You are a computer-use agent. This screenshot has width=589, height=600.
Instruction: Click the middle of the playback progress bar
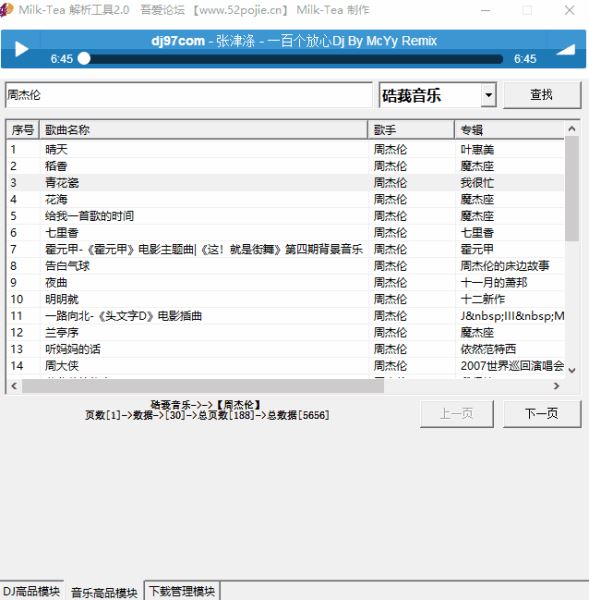(293, 59)
